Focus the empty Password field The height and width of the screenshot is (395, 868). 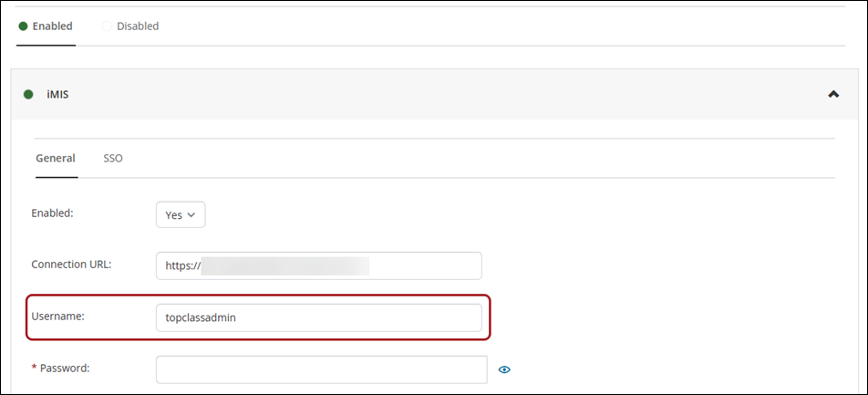click(322, 369)
